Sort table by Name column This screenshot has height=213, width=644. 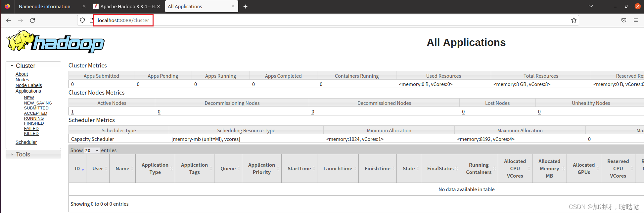122,169
